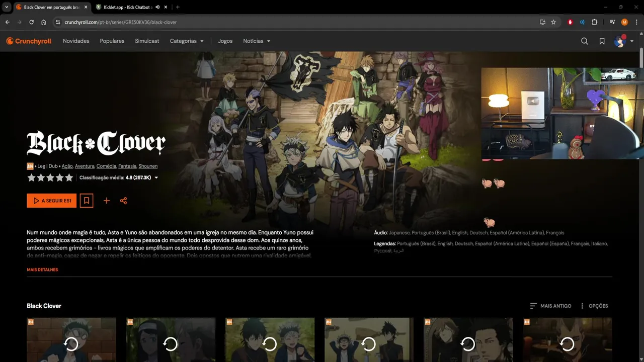Close the Kicklet.app browser tab
The image size is (644, 362).
tap(166, 7)
